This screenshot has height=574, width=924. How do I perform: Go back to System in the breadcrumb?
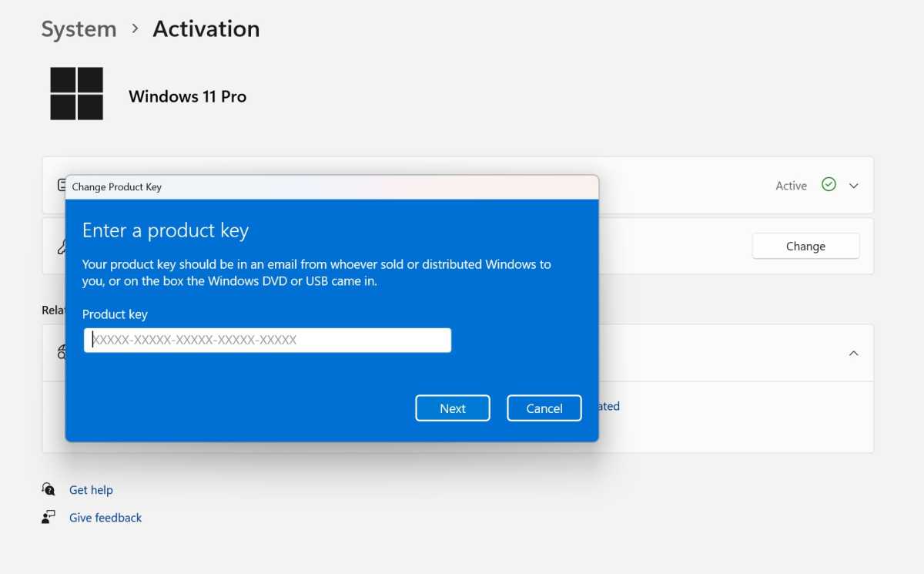click(79, 29)
